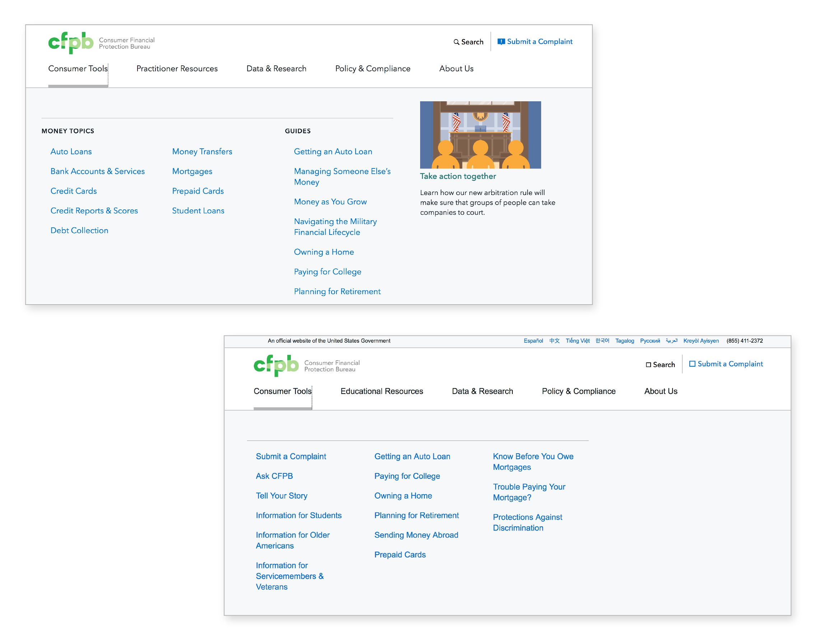Open Owning a Home guide in top window
823x644 pixels.
coord(324,252)
